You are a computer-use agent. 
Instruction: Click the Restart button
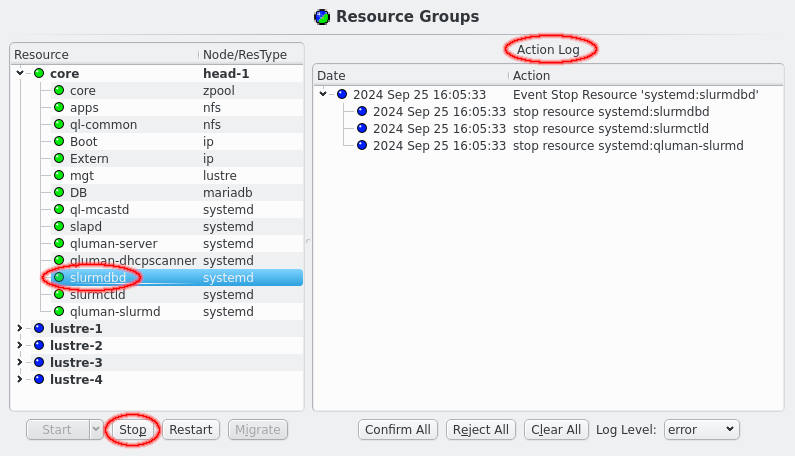coord(190,430)
